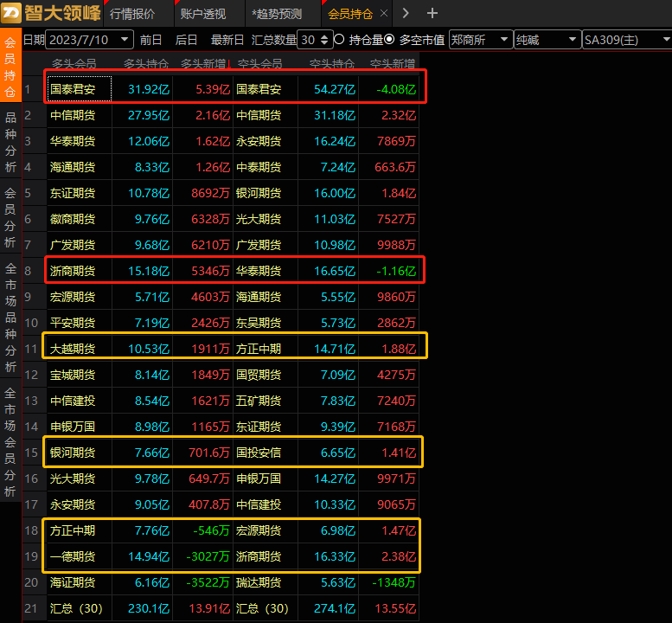Adjust the 汇总数量 stepper arrows

pyautogui.click(x=324, y=40)
